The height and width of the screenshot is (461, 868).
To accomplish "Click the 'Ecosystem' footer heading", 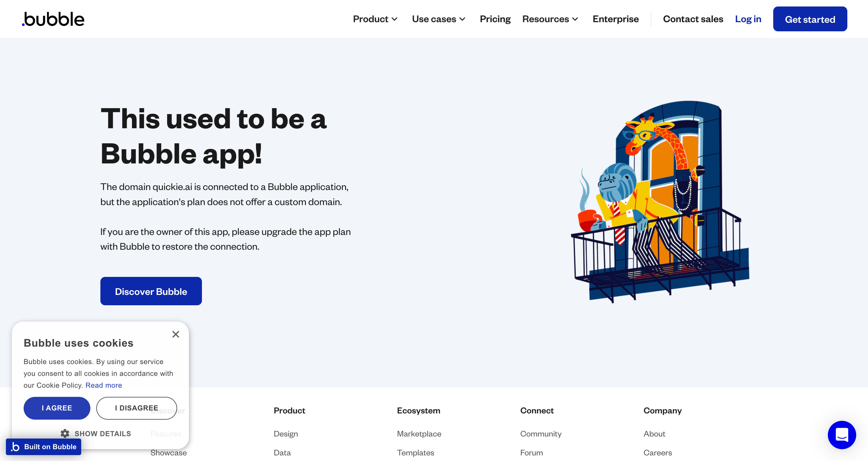I will point(418,410).
